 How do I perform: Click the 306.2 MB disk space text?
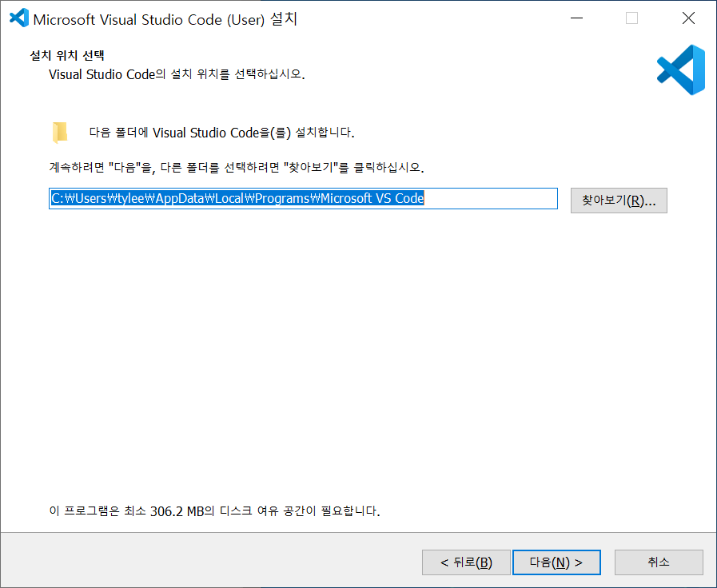click(214, 511)
